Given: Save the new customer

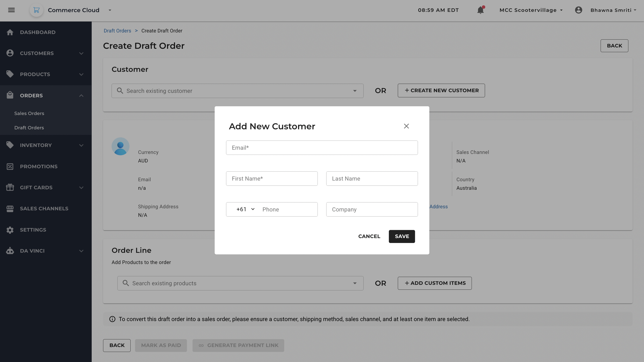Looking at the screenshot, I should tap(402, 236).
